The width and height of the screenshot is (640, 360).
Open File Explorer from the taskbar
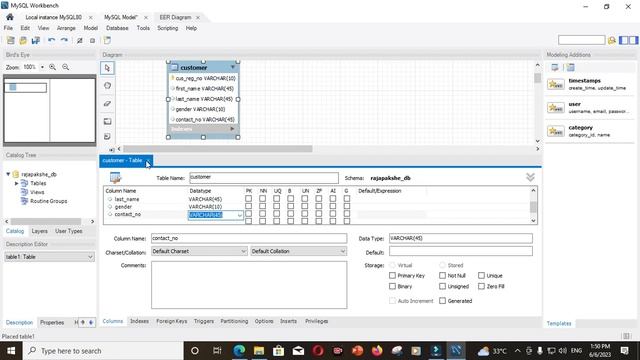tap(259, 351)
